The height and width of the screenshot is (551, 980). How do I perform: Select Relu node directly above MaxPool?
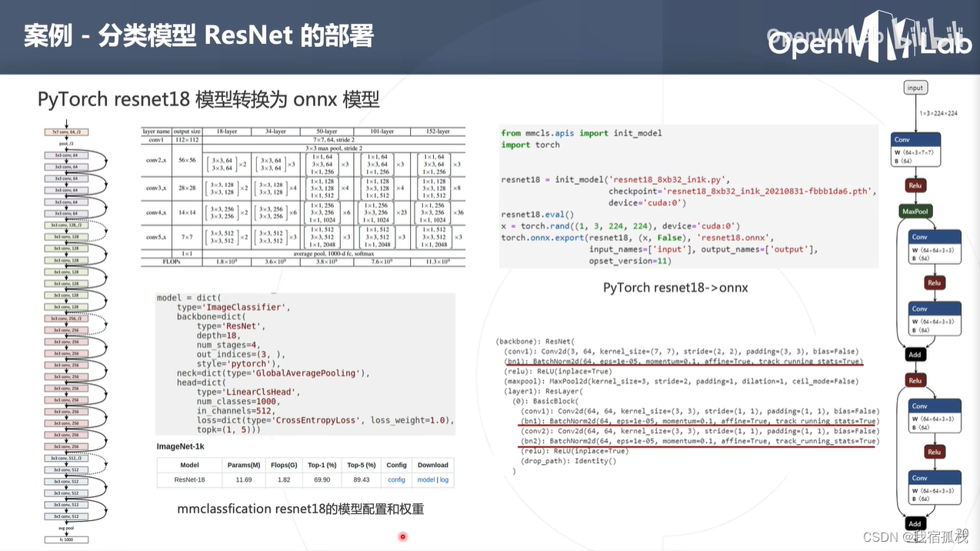915,185
